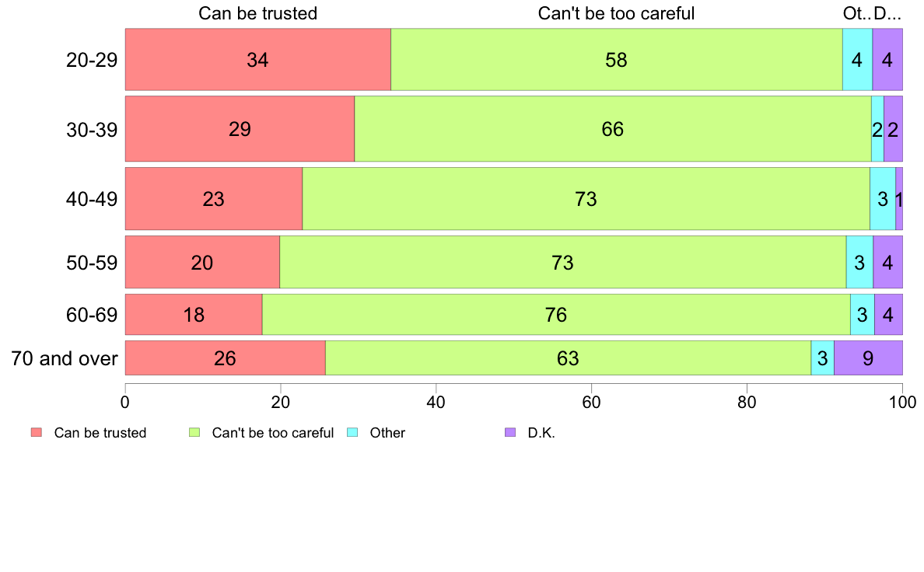Click the Can be trusted column header
The image size is (924, 572).
tap(258, 13)
